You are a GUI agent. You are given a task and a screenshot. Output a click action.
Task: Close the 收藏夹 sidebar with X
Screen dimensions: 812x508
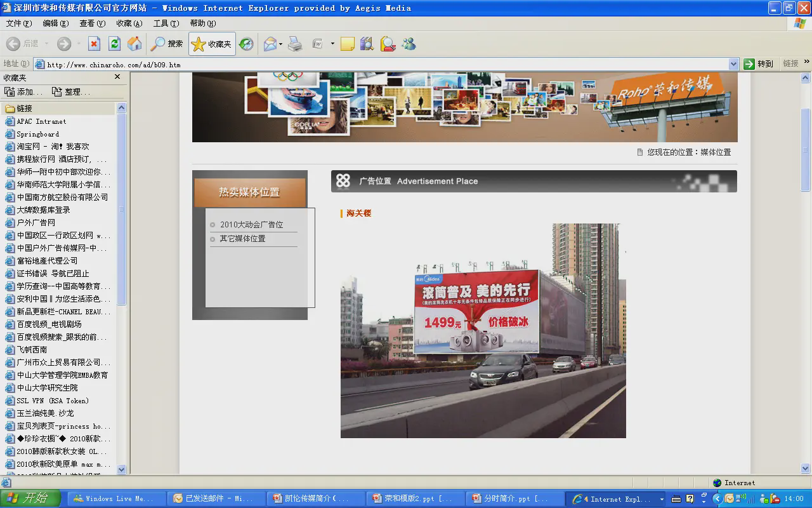117,77
